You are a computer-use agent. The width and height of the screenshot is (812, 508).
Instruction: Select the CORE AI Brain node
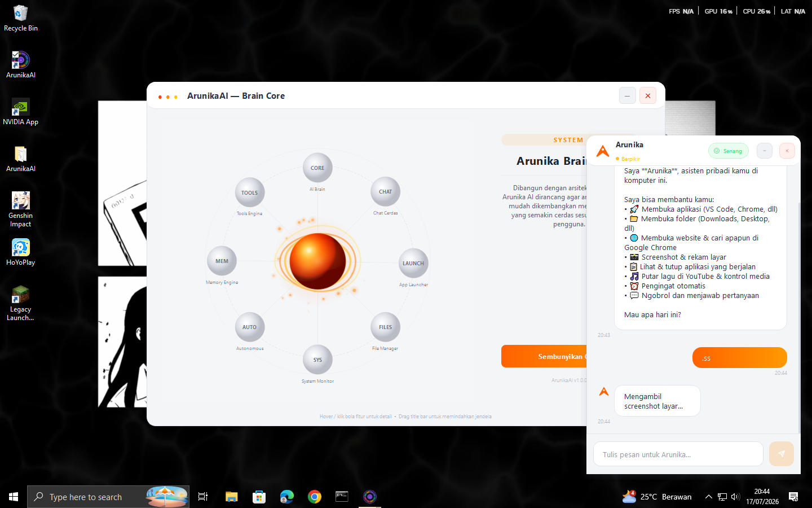point(317,168)
